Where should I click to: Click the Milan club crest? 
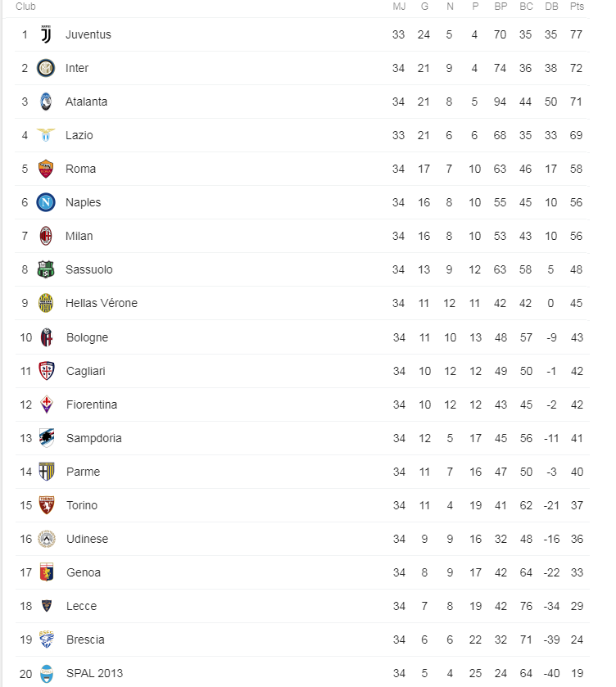point(46,236)
